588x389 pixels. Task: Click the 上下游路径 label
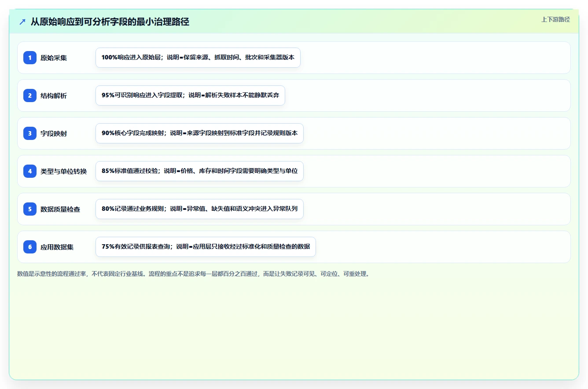(555, 19)
